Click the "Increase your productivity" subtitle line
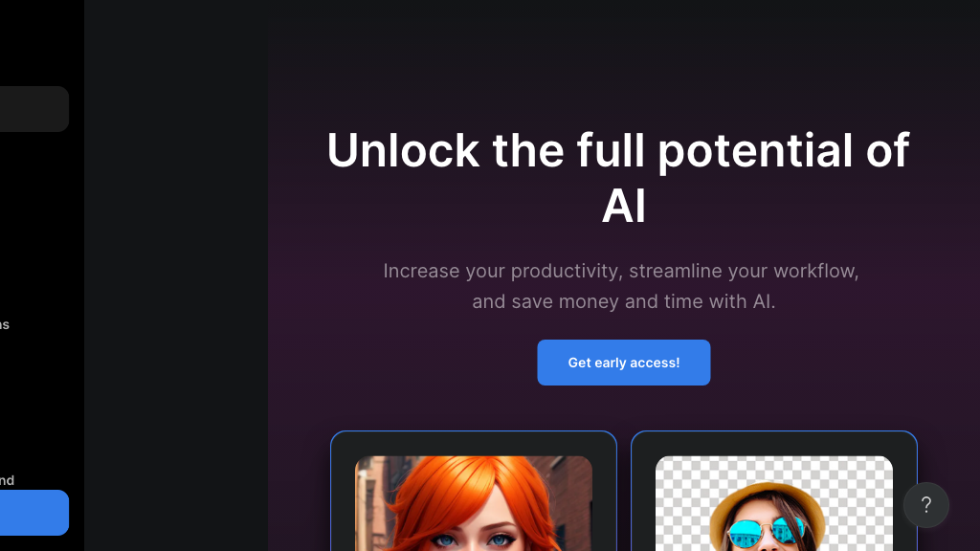The width and height of the screenshot is (980, 551). click(x=621, y=271)
